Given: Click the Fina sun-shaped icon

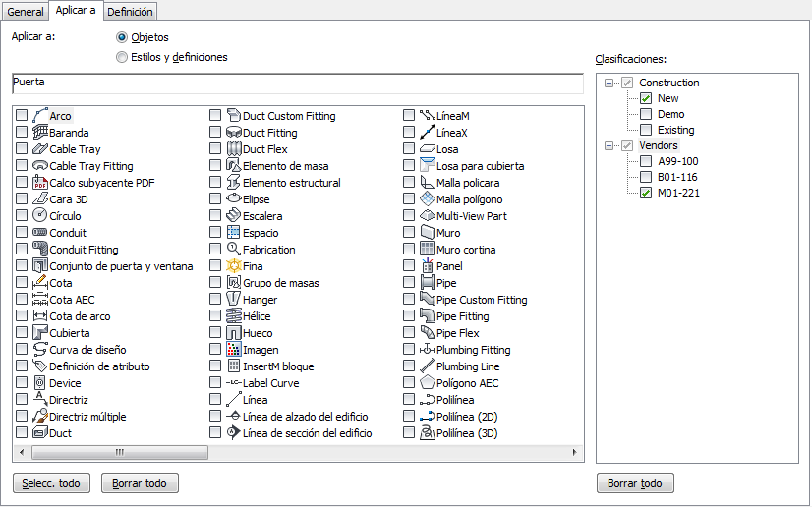Looking at the screenshot, I should 234,266.
